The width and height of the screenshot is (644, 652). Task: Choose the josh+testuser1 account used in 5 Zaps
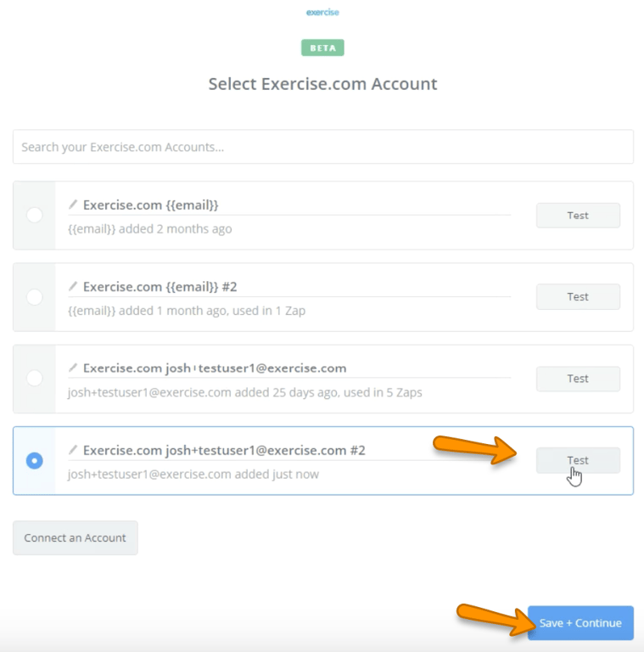(35, 379)
